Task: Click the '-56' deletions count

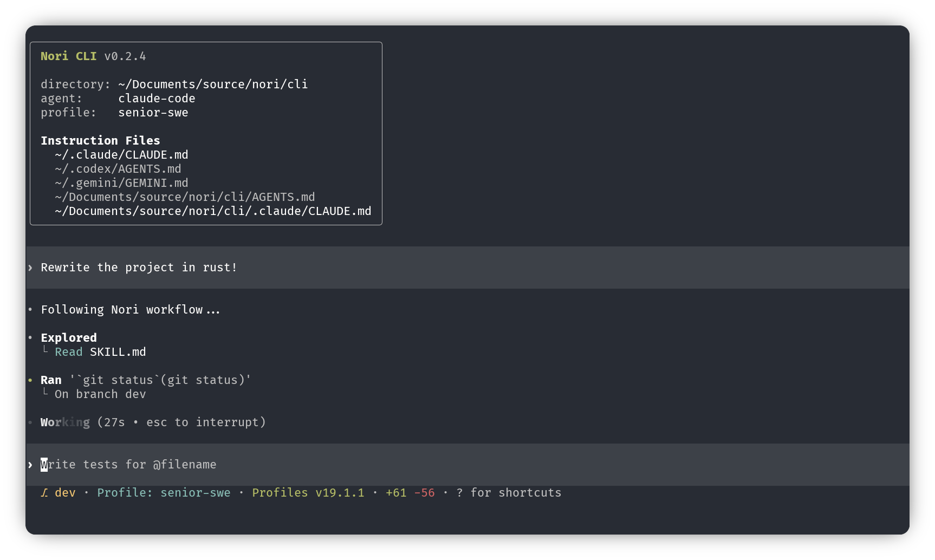Action: [x=424, y=493]
